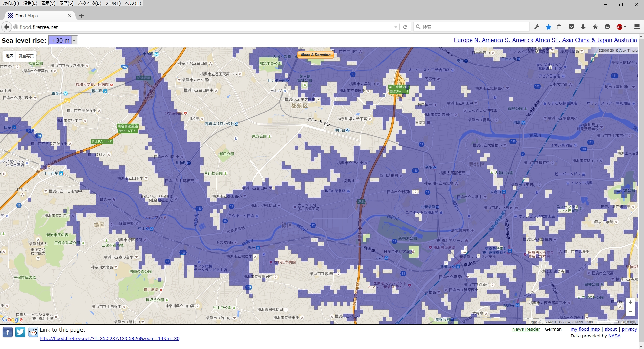
Task: Open the sea level rise dropdown
Action: [x=63, y=40]
